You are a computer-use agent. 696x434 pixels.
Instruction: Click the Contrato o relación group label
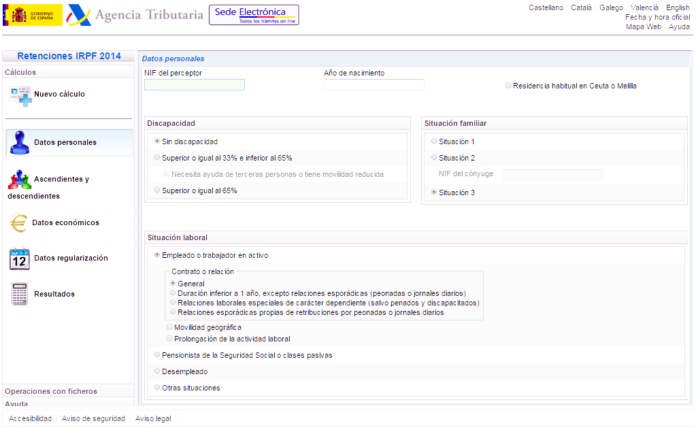[x=202, y=272]
